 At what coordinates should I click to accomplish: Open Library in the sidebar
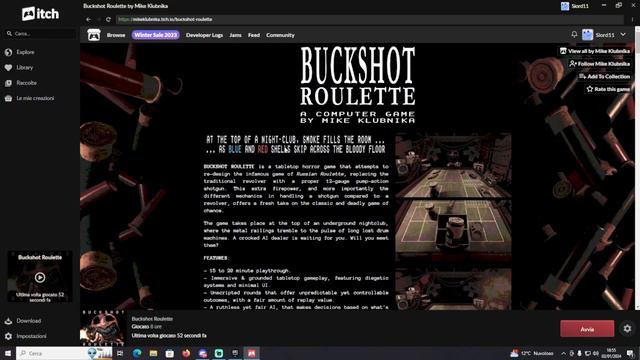24,67
